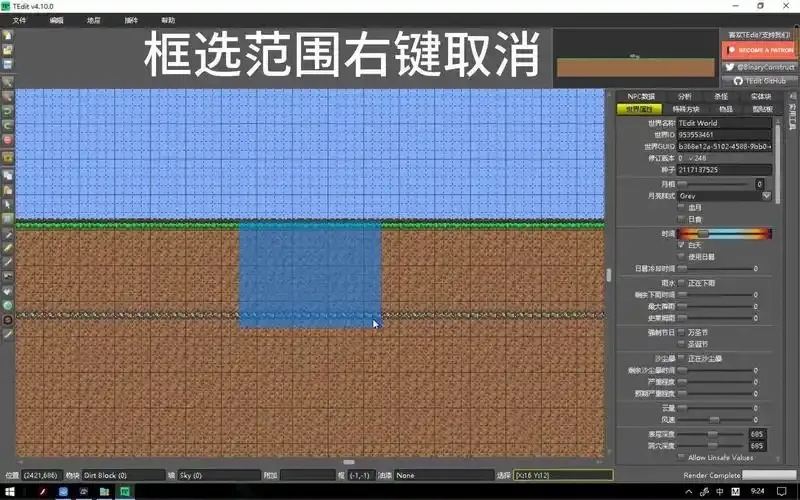800x500 pixels.
Task: Check Allow Unsafe Values
Action: pyautogui.click(x=681, y=458)
